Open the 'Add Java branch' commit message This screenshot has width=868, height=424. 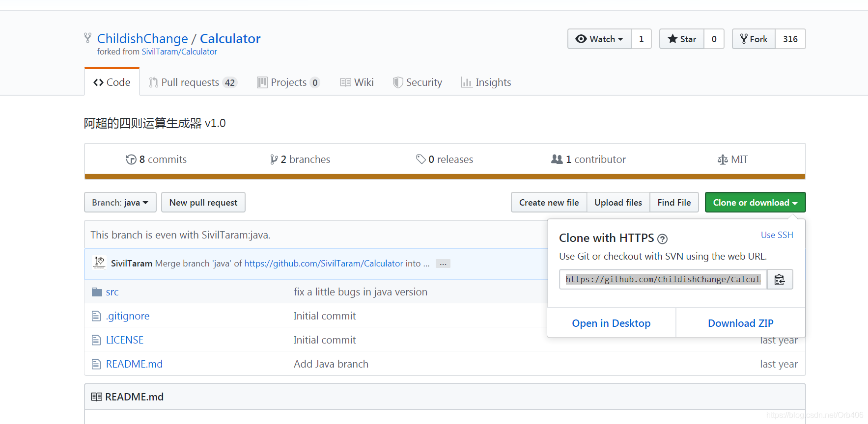[331, 364]
